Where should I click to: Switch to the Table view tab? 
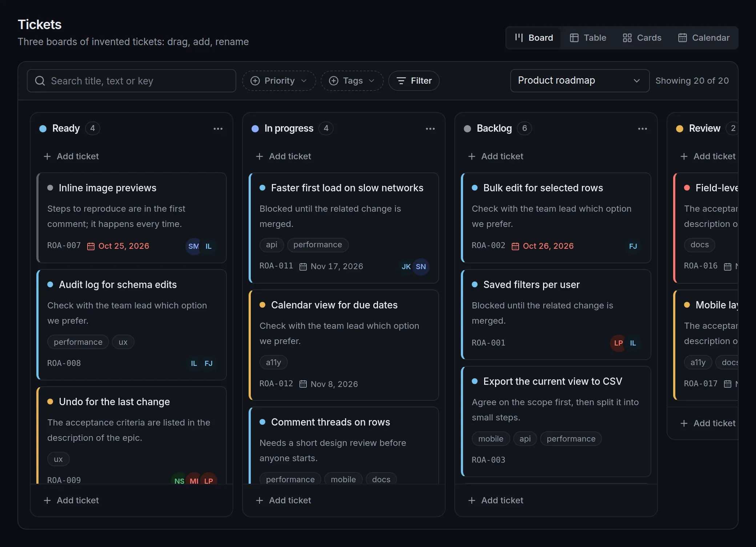tap(588, 38)
